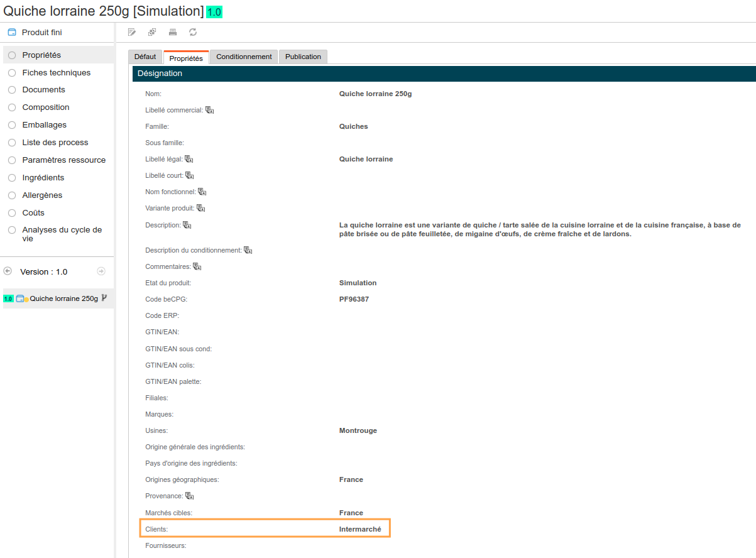Open translation icon next to Description
Screen dimensions: 756x558
pyautogui.click(x=187, y=225)
